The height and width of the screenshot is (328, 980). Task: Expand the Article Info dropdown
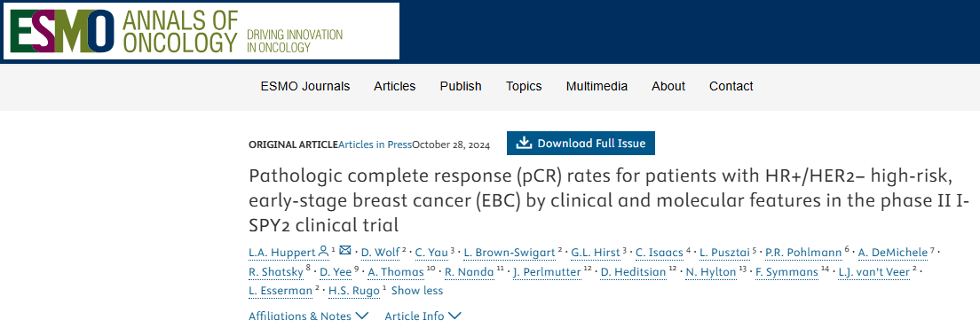click(x=423, y=316)
